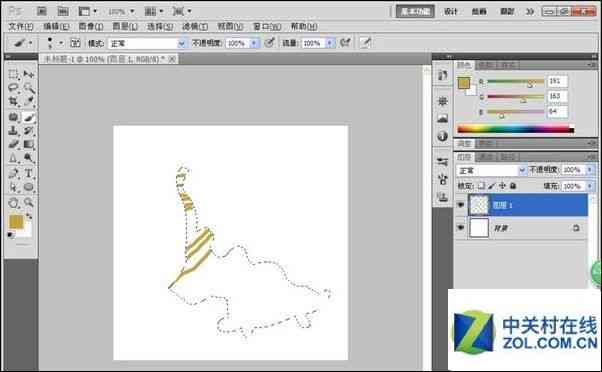The image size is (602, 372).
Task: Toggle tablet pressure for size
Action: (x=365, y=43)
